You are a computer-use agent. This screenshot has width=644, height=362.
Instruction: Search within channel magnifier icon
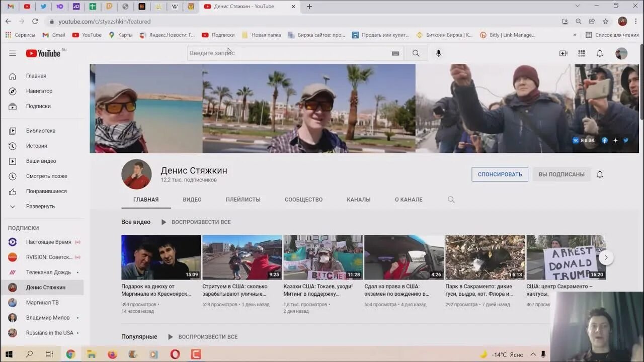[x=451, y=200]
